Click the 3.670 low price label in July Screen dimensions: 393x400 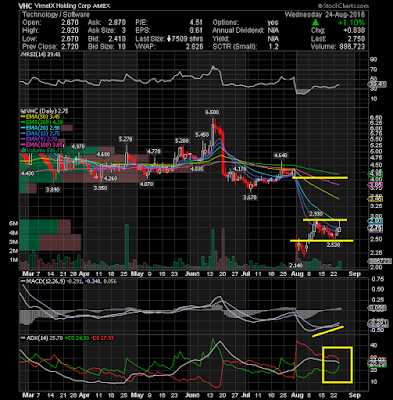(250, 198)
